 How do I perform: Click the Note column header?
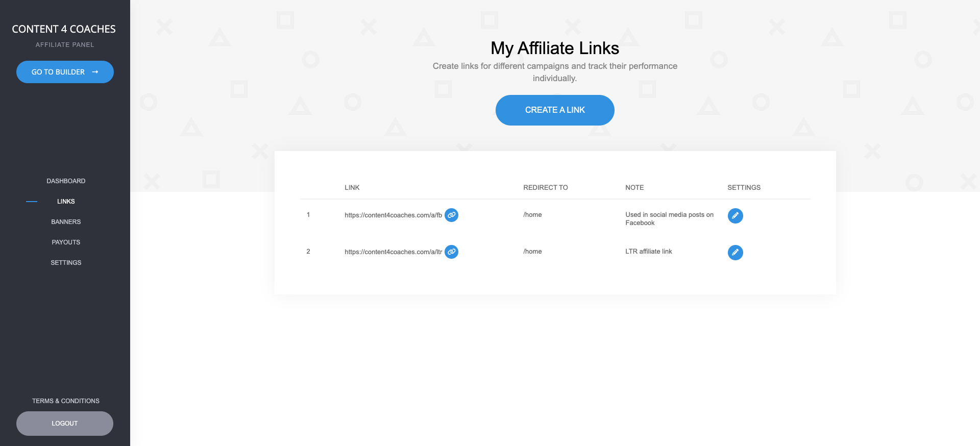634,188
